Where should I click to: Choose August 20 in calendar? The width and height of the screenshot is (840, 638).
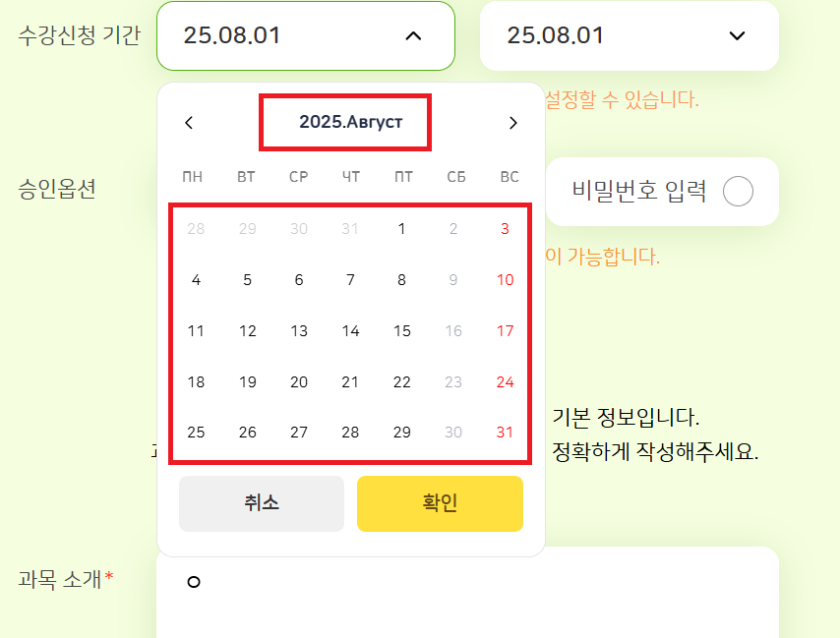(299, 382)
